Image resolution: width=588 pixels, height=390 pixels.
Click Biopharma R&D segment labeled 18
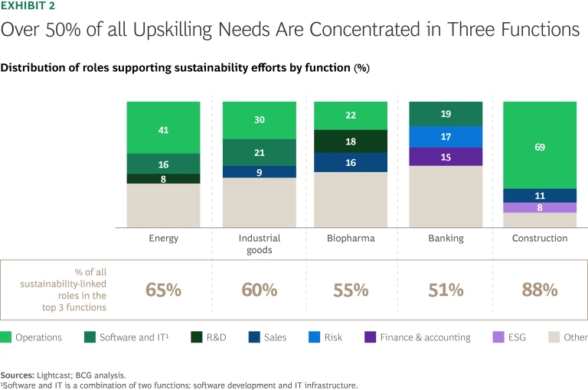(351, 141)
